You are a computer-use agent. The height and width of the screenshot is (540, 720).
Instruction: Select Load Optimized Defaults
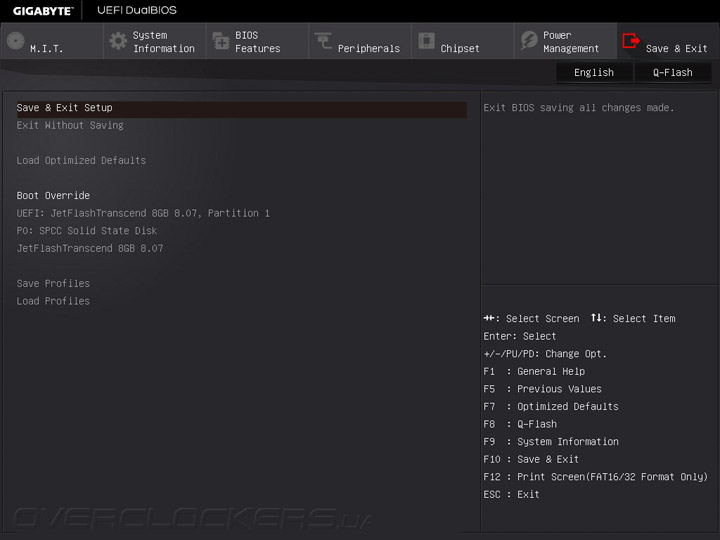[81, 161]
